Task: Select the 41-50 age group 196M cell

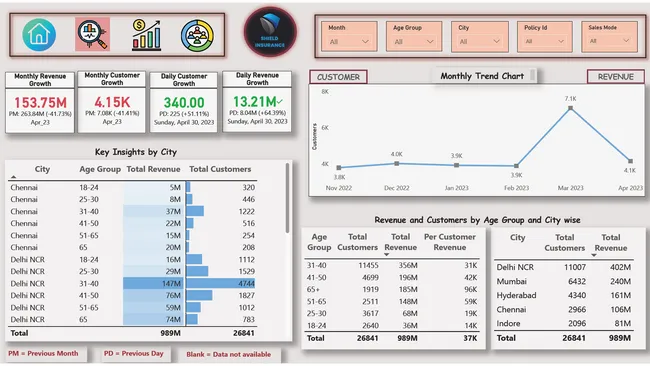Action: click(408, 277)
